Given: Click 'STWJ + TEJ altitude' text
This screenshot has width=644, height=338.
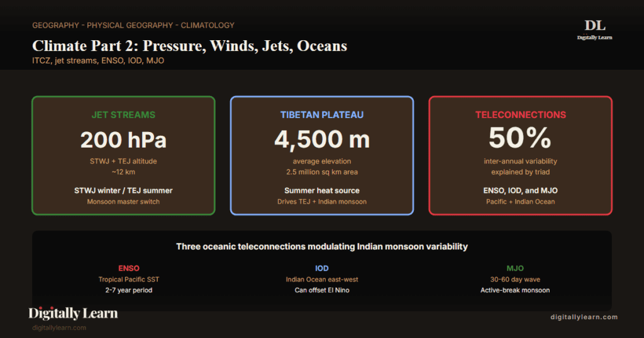Looking at the screenshot, I should (123, 161).
